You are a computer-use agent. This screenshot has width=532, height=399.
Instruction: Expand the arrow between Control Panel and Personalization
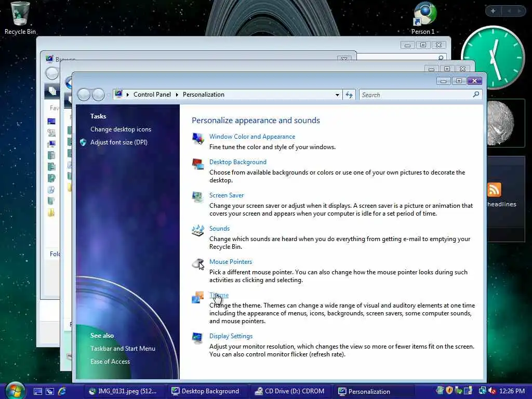pos(177,95)
